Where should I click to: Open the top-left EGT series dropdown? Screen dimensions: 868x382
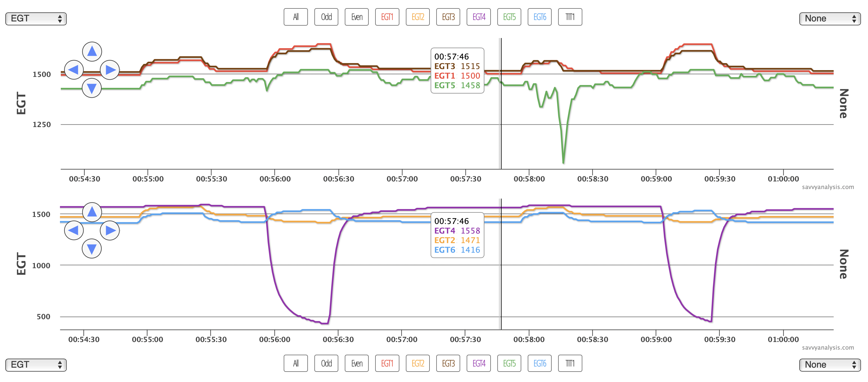coord(36,19)
